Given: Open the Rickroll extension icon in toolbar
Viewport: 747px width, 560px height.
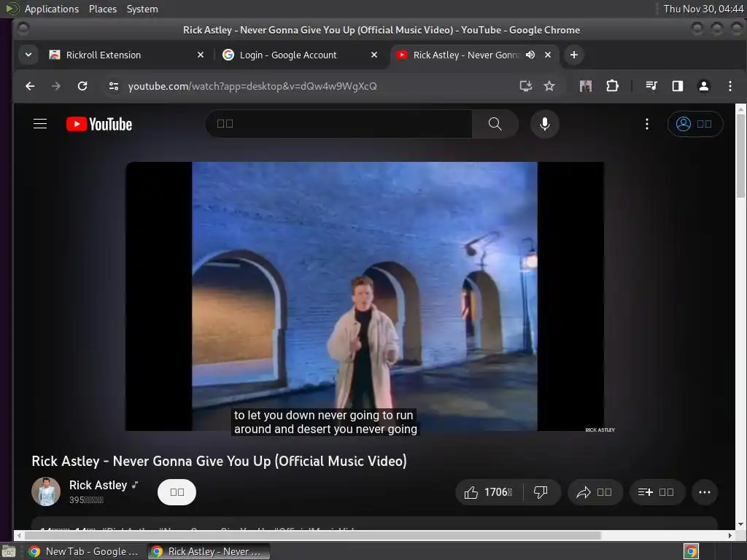Looking at the screenshot, I should tap(586, 86).
